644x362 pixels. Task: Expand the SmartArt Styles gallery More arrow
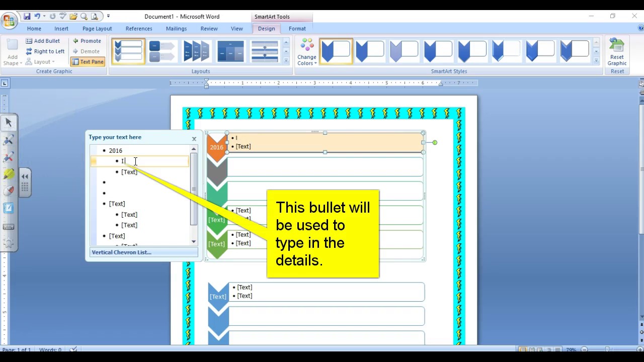[x=596, y=60]
